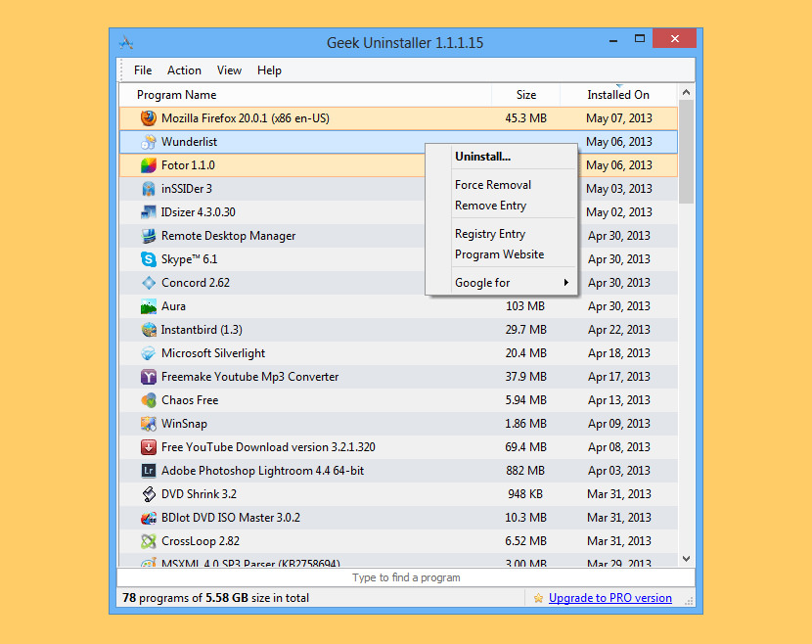Click the DVD Shrink 3.2 icon
The height and width of the screenshot is (644, 812).
point(149,493)
